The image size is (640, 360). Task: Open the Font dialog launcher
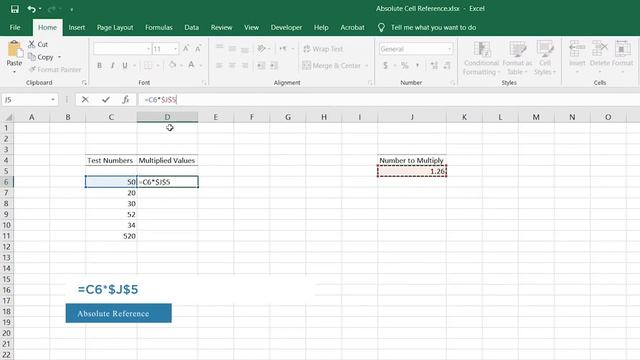[204, 83]
